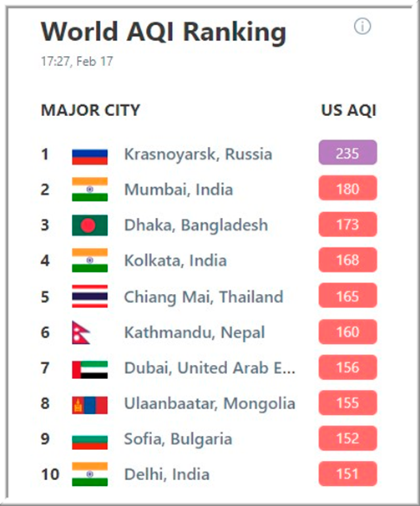The width and height of the screenshot is (420, 506).
Task: Click the Bulgaria flag icon
Action: pos(89,442)
